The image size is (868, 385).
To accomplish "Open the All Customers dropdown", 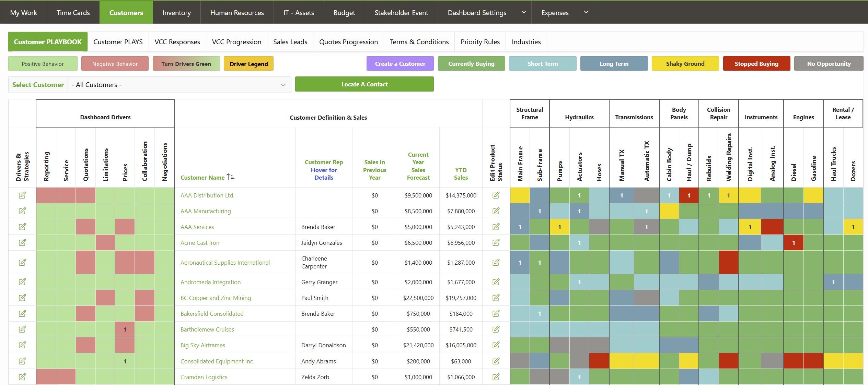I will pyautogui.click(x=180, y=85).
